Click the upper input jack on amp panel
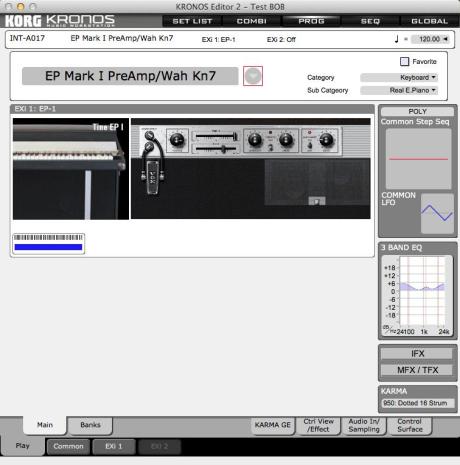 click(x=149, y=135)
